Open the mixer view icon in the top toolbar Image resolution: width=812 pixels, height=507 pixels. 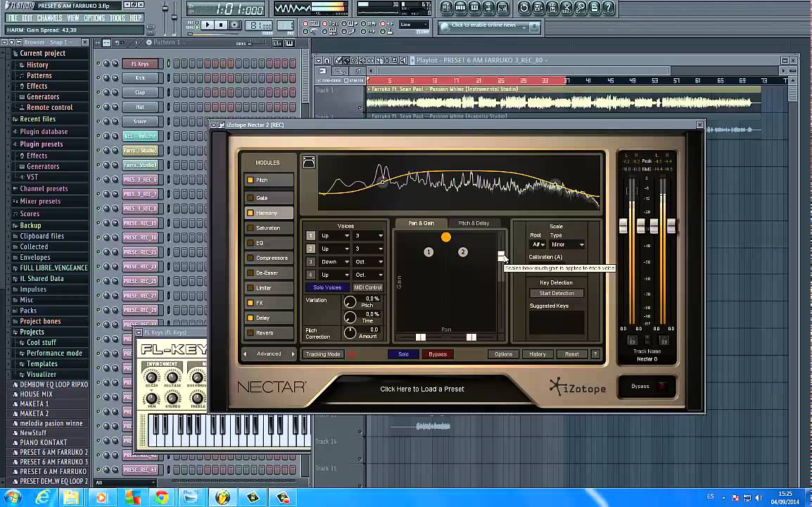[x=502, y=8]
